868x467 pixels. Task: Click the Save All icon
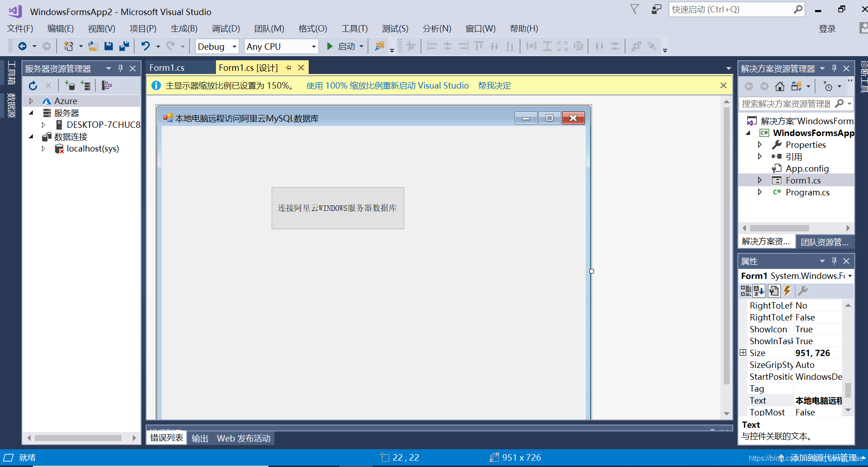pos(124,46)
